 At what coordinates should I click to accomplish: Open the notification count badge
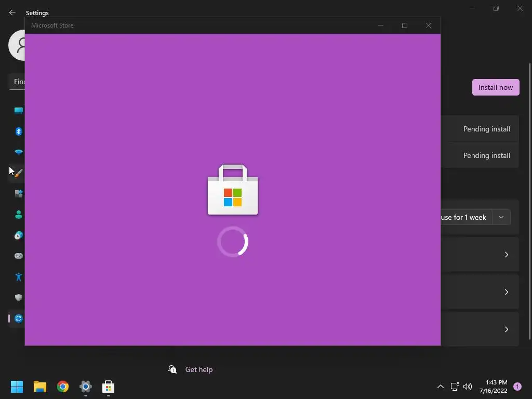[x=517, y=387]
